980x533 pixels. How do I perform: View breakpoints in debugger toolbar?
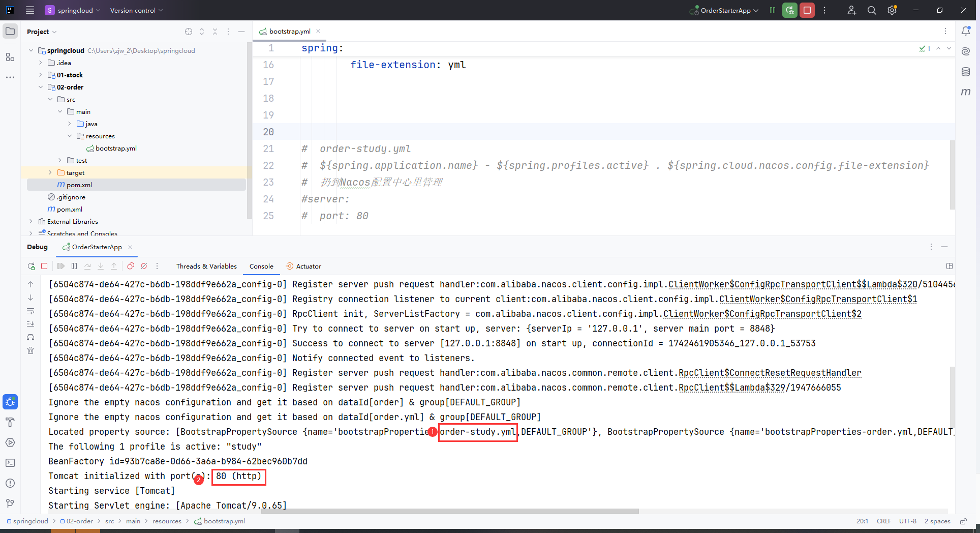[x=131, y=266]
